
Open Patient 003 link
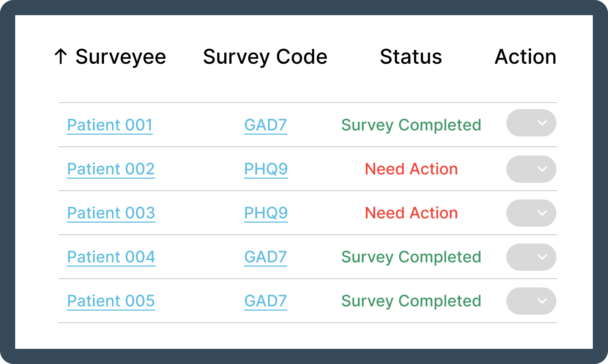[x=111, y=213]
